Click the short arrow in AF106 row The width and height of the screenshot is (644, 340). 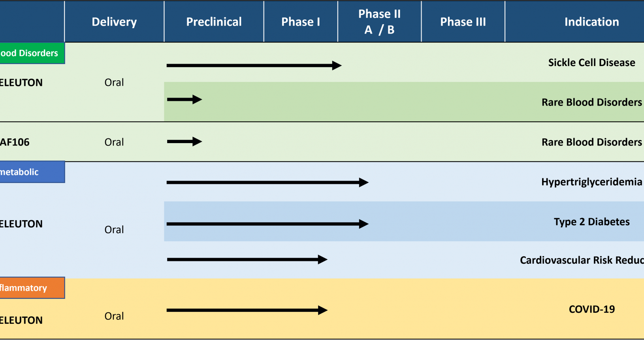click(x=185, y=142)
